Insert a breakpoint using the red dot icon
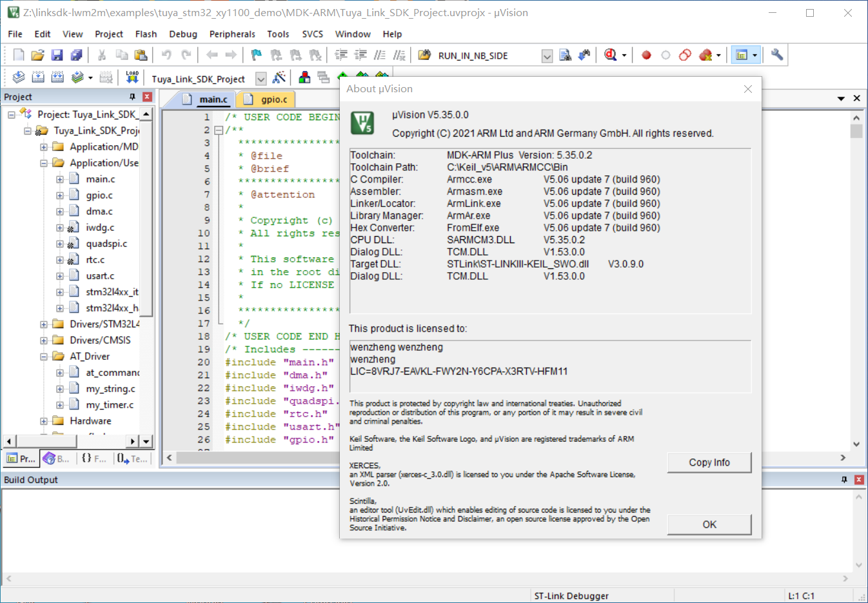 (x=646, y=55)
